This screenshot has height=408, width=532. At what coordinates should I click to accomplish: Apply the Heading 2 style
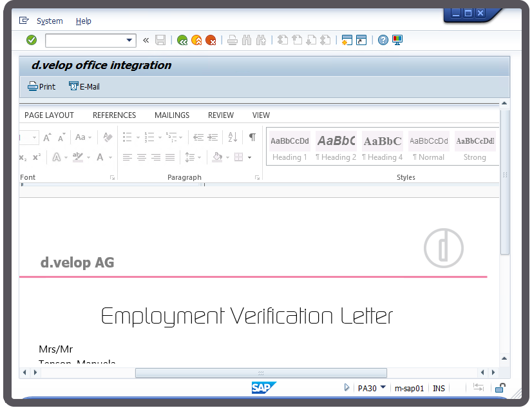coord(336,147)
